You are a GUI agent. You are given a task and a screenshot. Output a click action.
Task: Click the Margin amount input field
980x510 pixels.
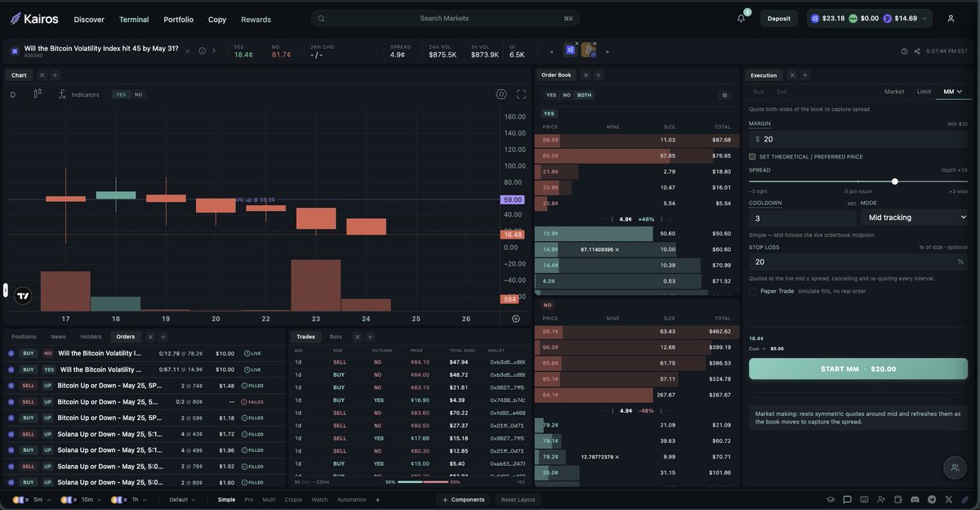tap(858, 139)
